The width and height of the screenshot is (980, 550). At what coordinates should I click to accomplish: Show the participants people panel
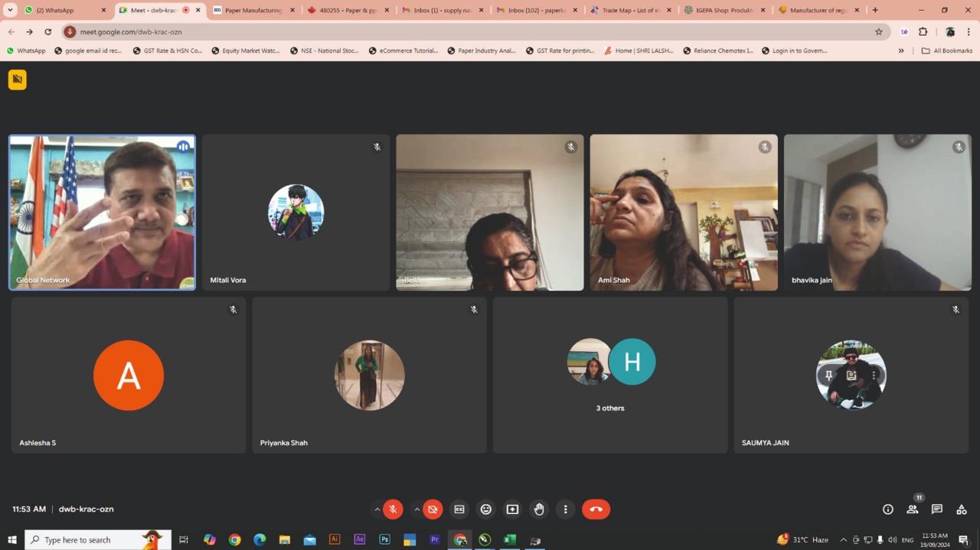(912, 509)
